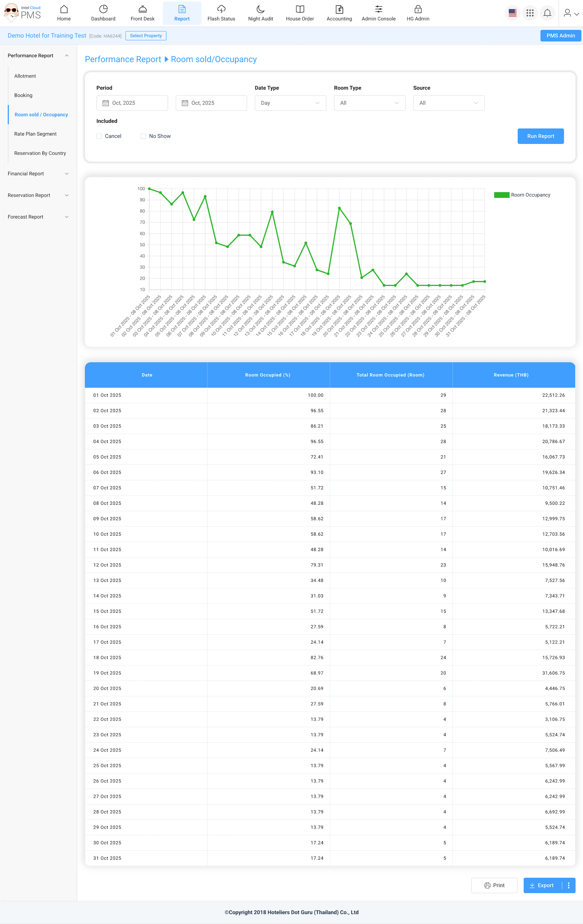Click the Run Report button
Viewport: 583px width, 924px height.
(540, 136)
